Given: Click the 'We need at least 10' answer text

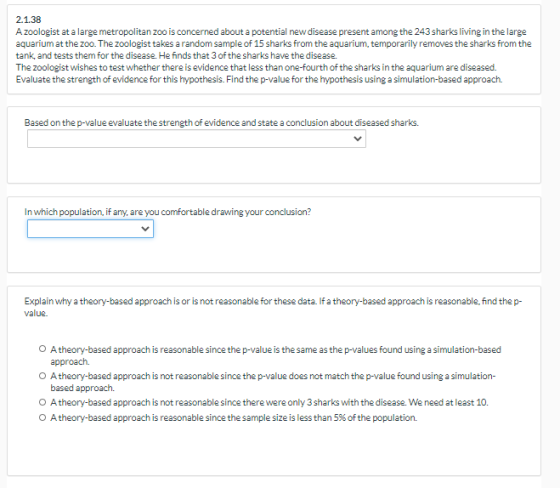Looking at the screenshot, I should click(269, 402).
